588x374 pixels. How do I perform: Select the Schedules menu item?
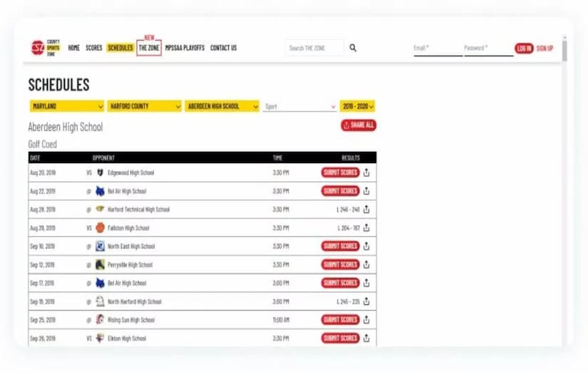point(120,48)
